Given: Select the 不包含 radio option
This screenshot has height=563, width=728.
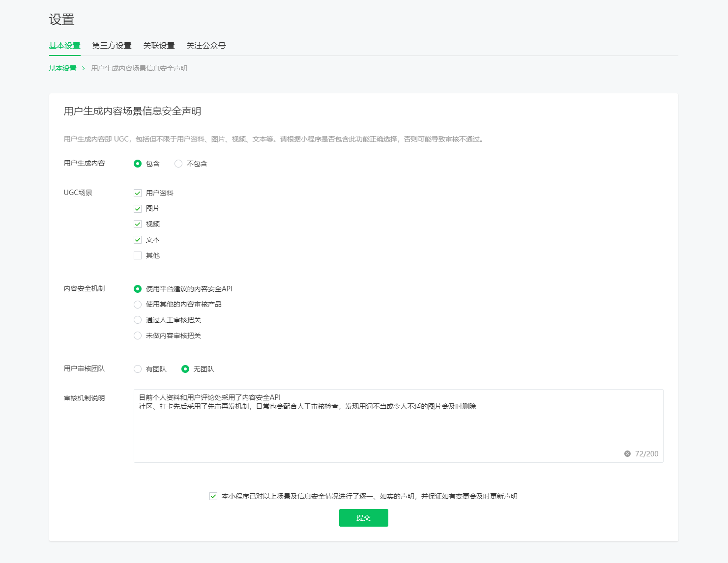Looking at the screenshot, I should [178, 164].
